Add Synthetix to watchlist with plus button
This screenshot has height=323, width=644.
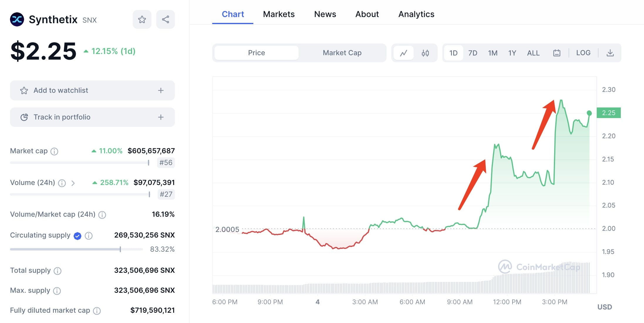coord(161,90)
